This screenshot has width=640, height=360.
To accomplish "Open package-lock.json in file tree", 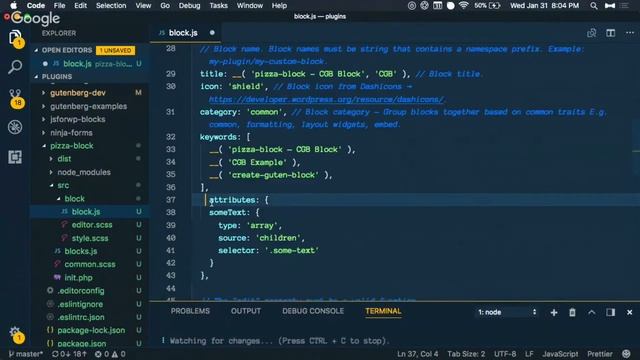I will (91, 330).
